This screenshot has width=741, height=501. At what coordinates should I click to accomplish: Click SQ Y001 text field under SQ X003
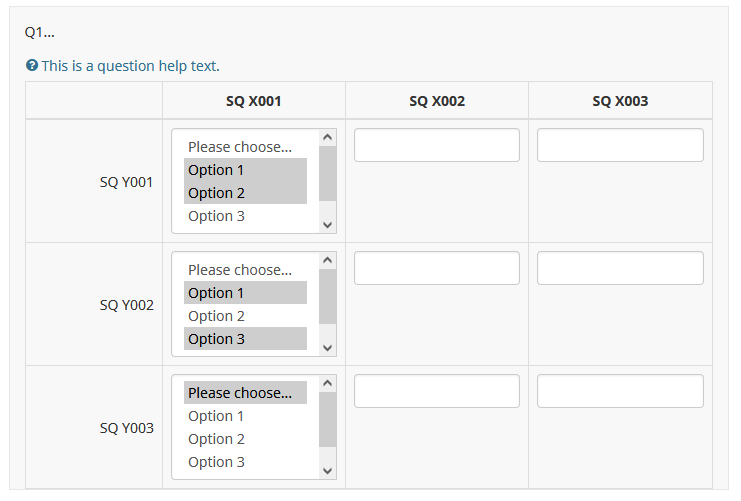pyautogui.click(x=620, y=145)
